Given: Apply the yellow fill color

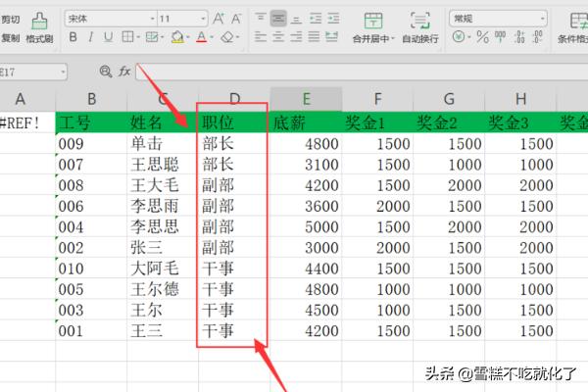Looking at the screenshot, I should tap(176, 38).
